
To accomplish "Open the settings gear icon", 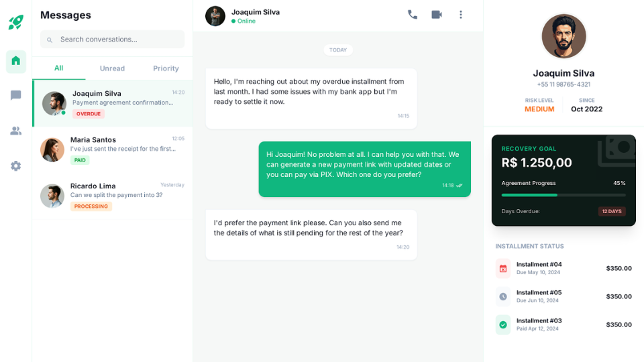I will [x=16, y=166].
